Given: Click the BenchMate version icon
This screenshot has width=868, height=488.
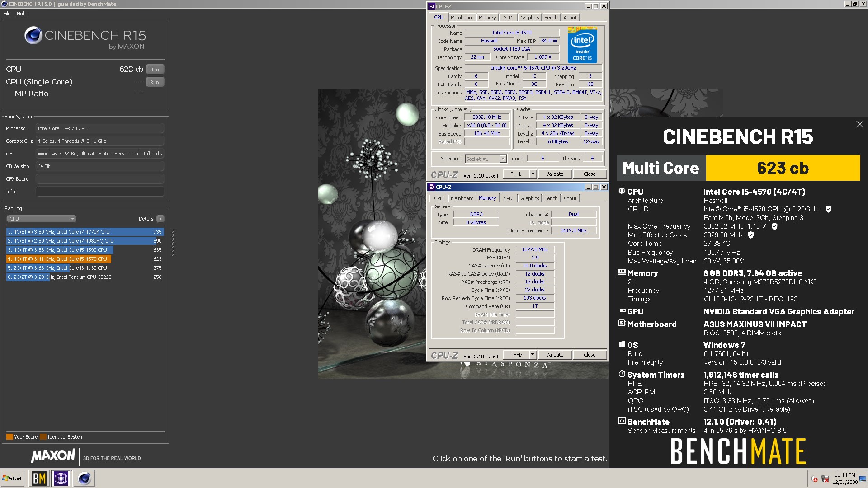Looking at the screenshot, I should (x=622, y=421).
